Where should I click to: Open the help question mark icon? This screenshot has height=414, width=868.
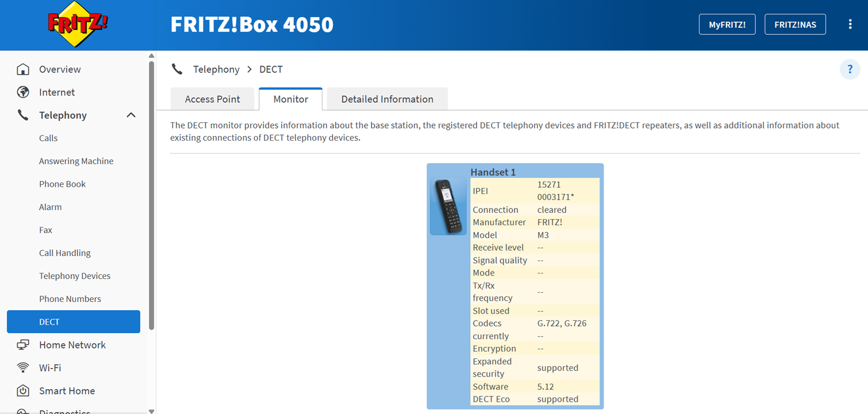coord(850,69)
